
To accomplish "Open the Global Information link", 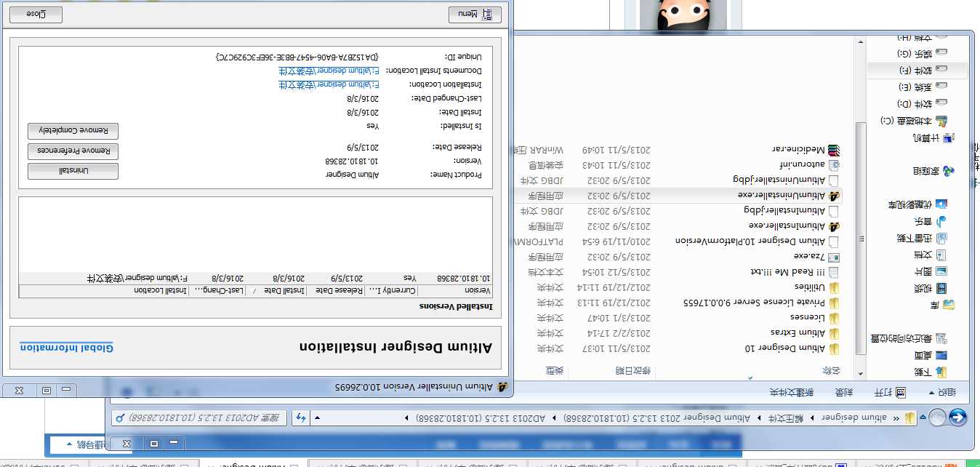I will coord(67,348).
